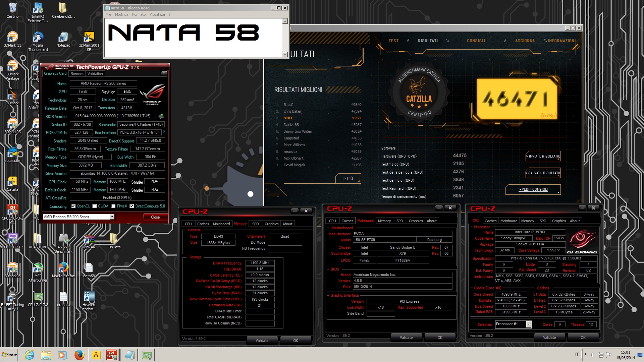The width and height of the screenshot is (644, 362).
Task: Launch Catzilla desktop shortcut
Action: pyautogui.click(x=12, y=183)
